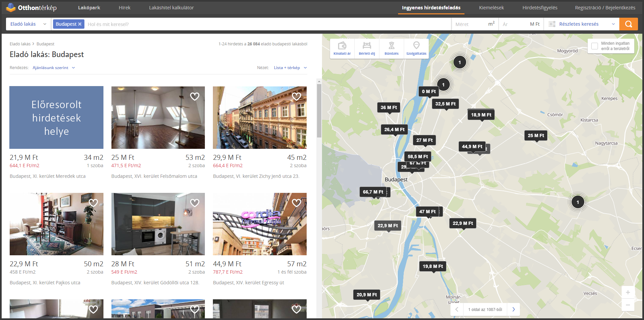Click the 18,9 M Ft map price marker
Image resolution: width=644 pixels, height=320 pixels.
coord(481,115)
